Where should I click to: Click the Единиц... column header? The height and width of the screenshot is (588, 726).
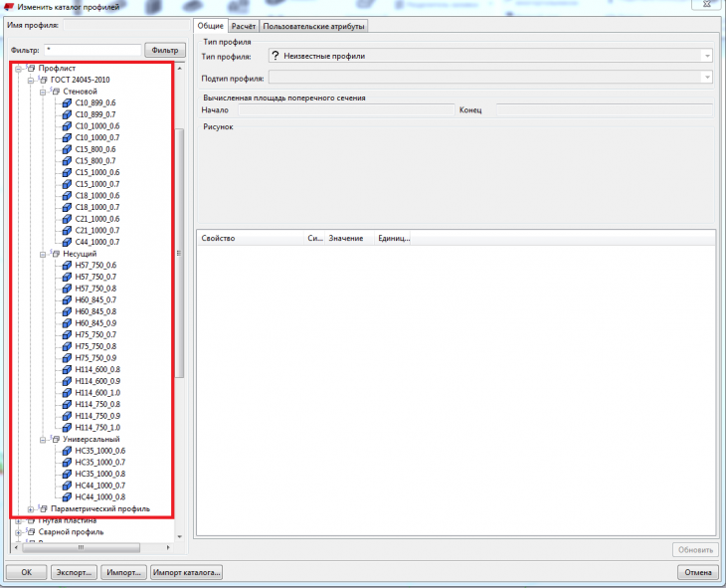click(x=393, y=238)
